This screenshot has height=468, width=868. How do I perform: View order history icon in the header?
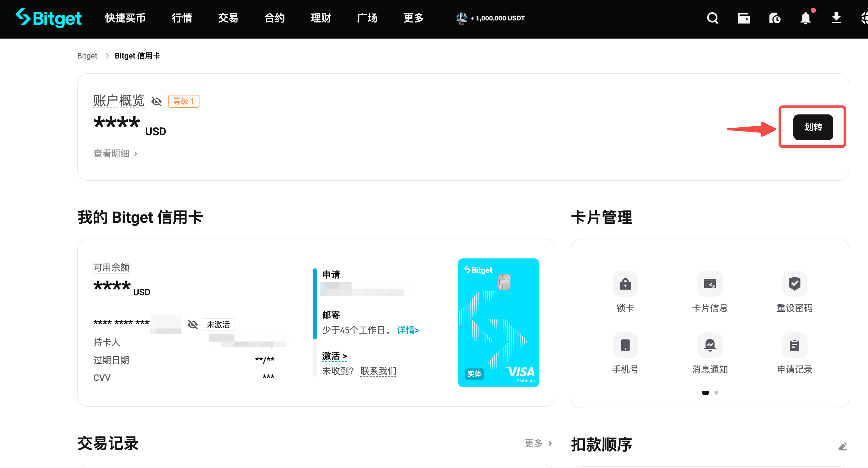(774, 18)
